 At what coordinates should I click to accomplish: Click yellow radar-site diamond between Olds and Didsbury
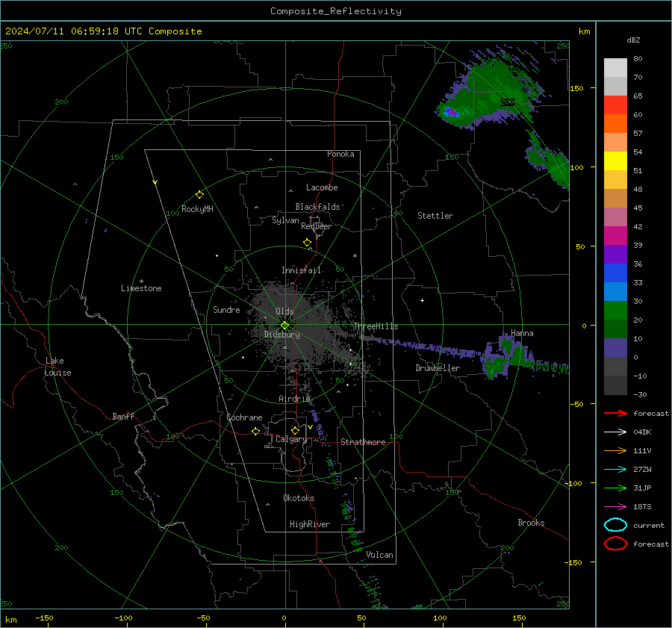pos(284,326)
